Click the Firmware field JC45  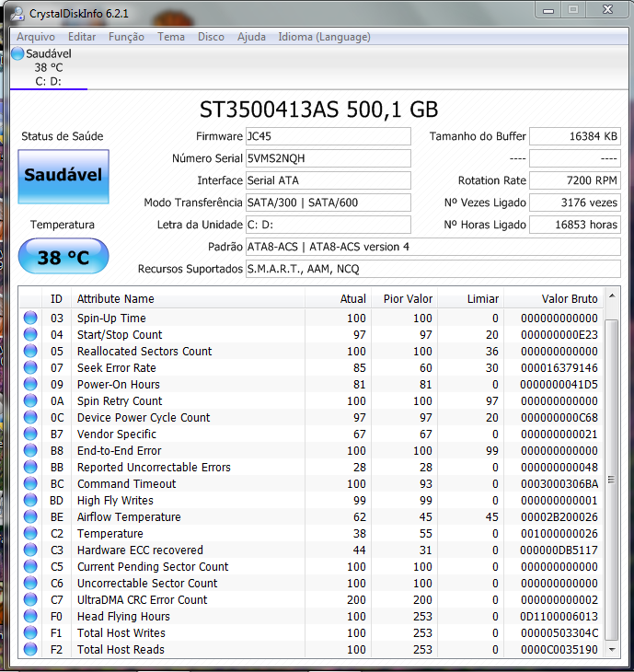[x=329, y=136]
